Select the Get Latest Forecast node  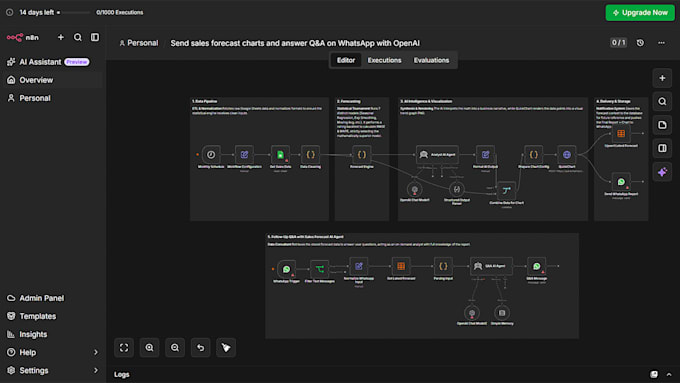tap(401, 266)
